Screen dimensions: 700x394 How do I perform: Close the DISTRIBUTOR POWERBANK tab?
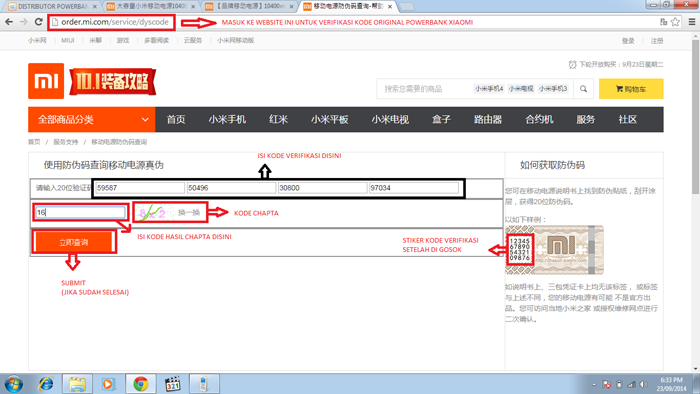coord(95,7)
